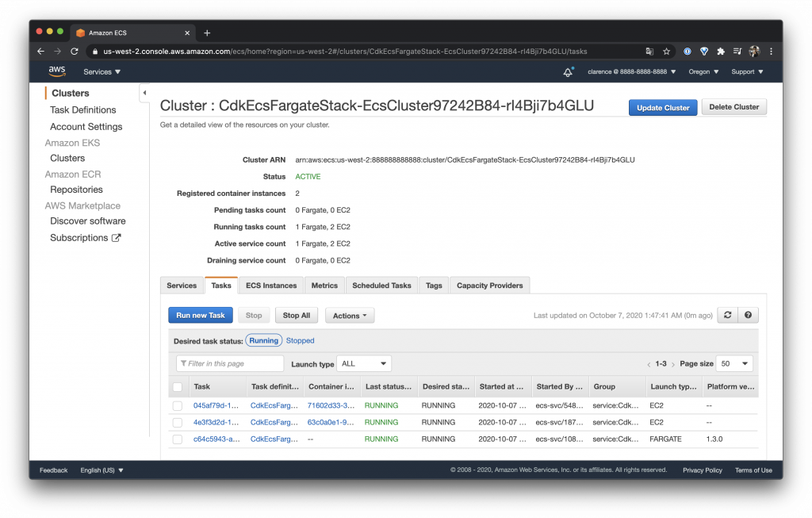Open Task Definitions in the sidebar
812x518 pixels.
(82, 109)
